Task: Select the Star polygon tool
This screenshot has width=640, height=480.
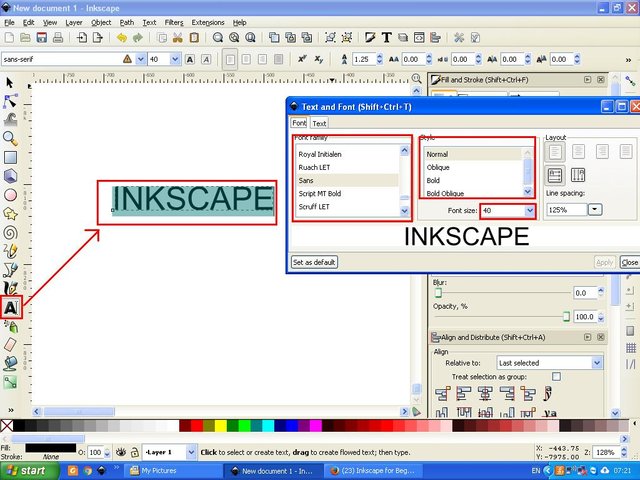Action: pos(10,213)
